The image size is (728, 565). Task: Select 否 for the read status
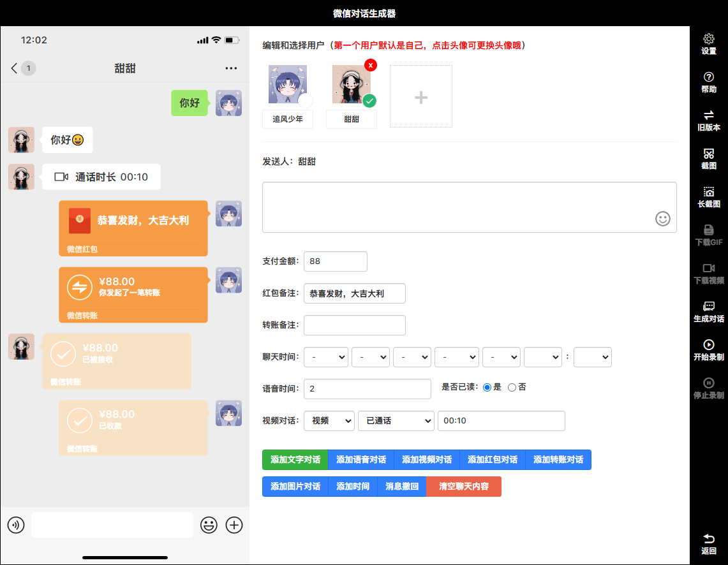[512, 387]
